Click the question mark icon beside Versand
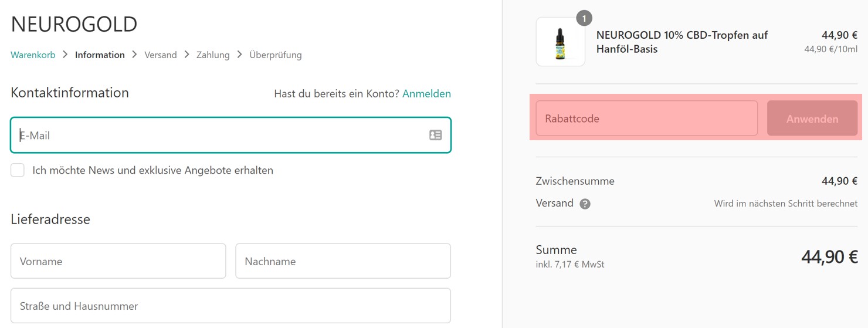 [x=585, y=204]
